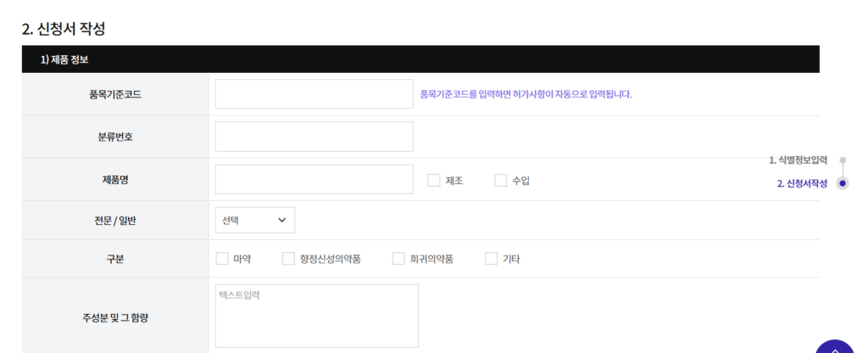868x353 pixels.
Task: Click the purple 품목기준코드 helper text
Action: tap(526, 94)
